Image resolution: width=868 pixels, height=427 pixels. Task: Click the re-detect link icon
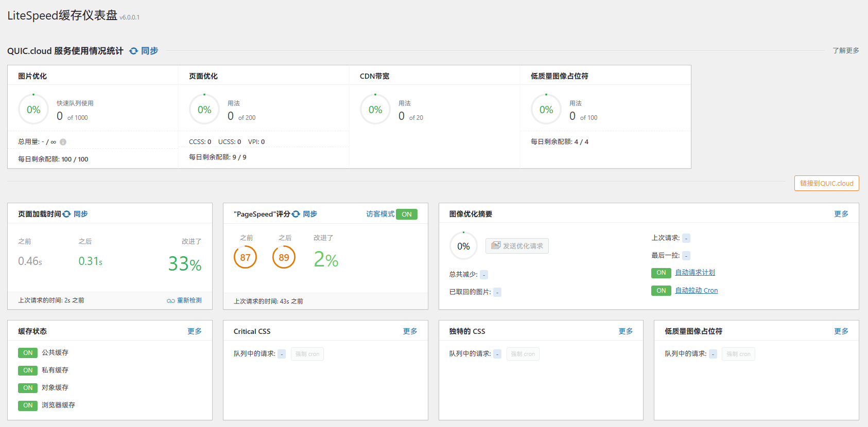170,301
